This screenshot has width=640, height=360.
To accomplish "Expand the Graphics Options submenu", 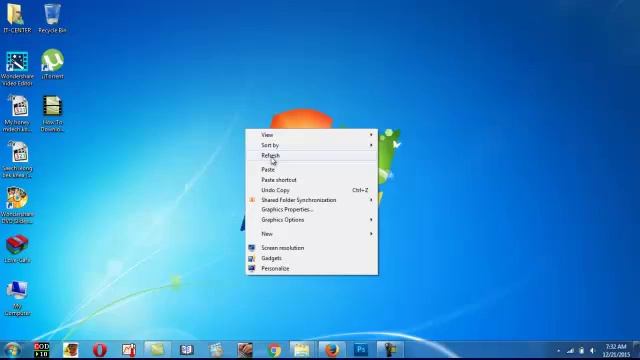I will coord(312,220).
